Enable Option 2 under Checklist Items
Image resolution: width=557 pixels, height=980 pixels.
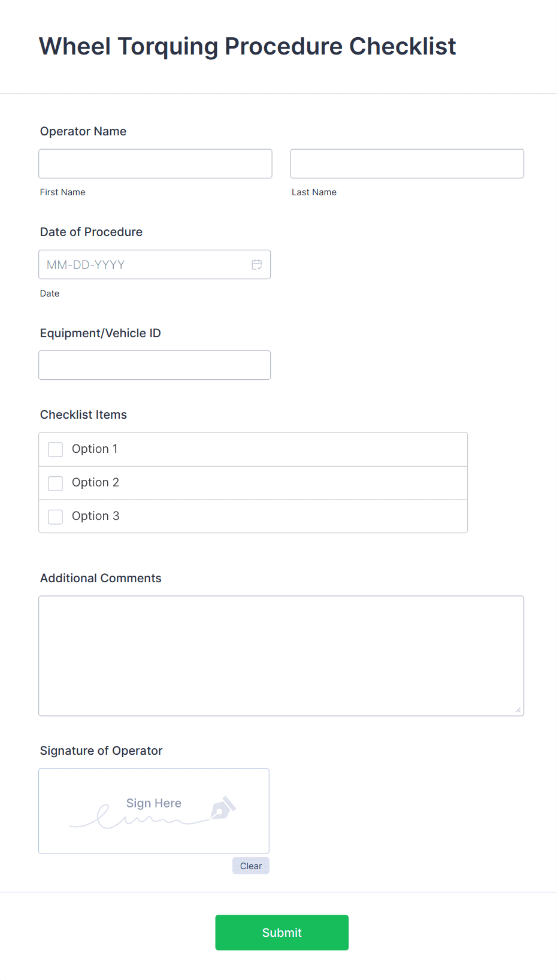[x=55, y=483]
